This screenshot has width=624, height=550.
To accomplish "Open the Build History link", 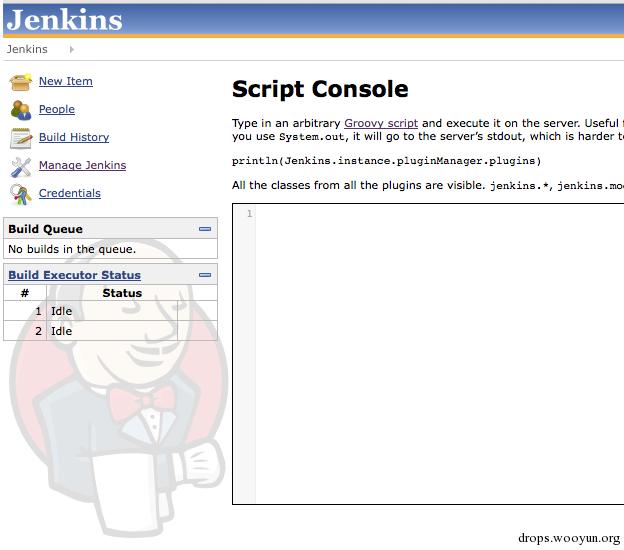I will coord(74,137).
